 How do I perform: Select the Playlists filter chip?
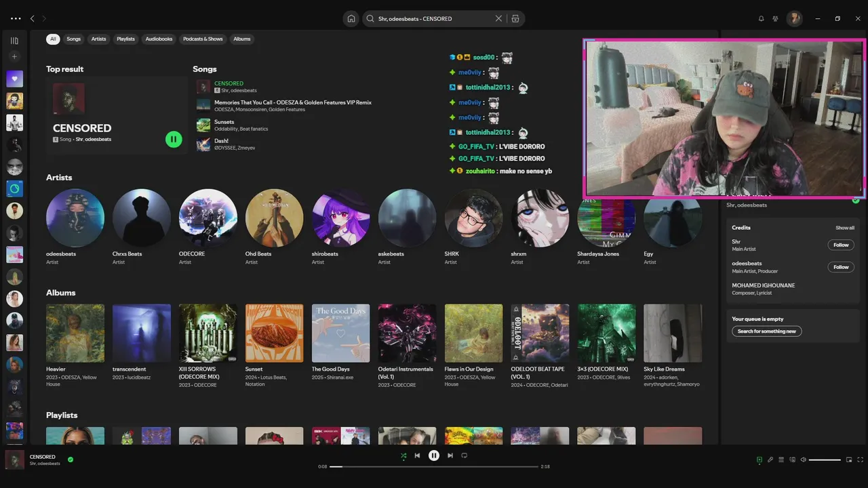click(x=125, y=39)
